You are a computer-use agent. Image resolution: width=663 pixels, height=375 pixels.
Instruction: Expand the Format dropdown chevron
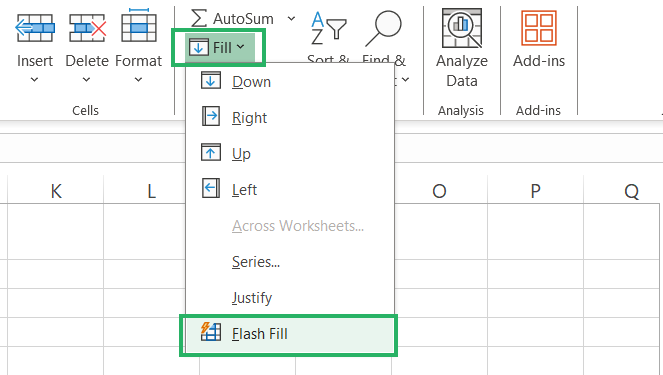138,79
